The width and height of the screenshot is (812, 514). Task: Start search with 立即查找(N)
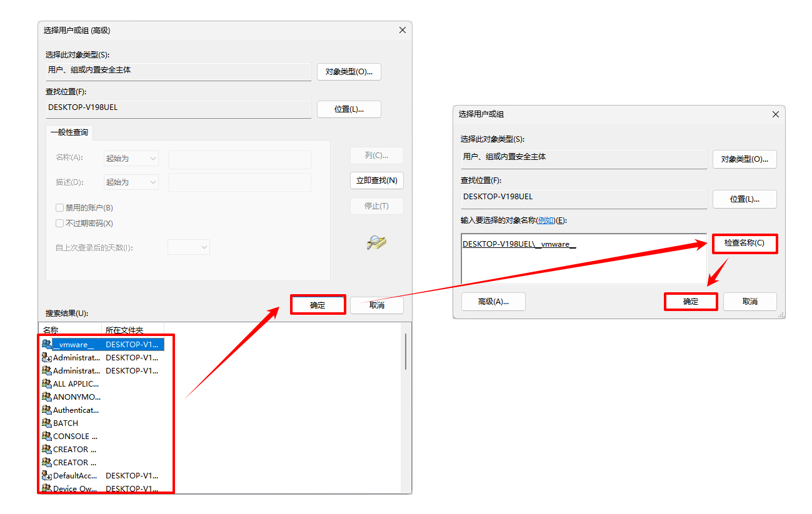pyautogui.click(x=376, y=180)
